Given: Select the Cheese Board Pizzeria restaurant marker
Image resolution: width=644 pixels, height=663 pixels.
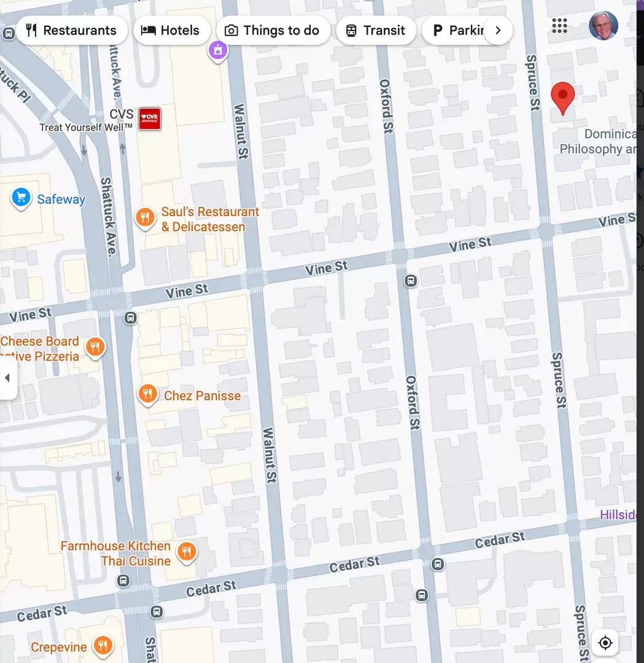Looking at the screenshot, I should click(95, 348).
